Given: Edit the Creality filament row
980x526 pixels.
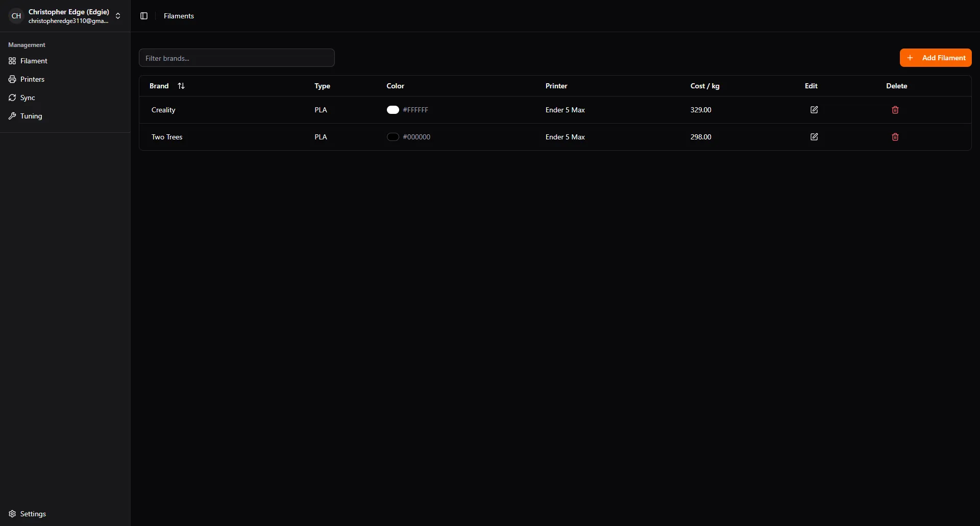Looking at the screenshot, I should coord(814,110).
